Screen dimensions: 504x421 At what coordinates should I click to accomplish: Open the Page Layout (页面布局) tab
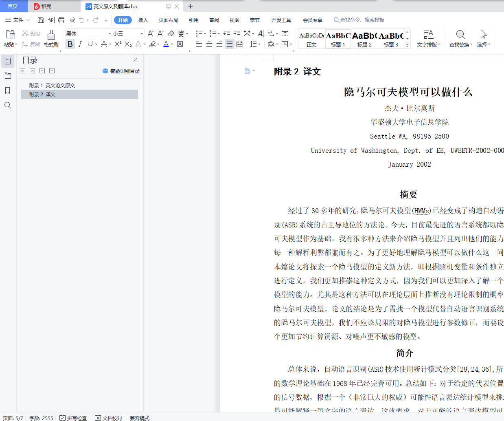169,20
